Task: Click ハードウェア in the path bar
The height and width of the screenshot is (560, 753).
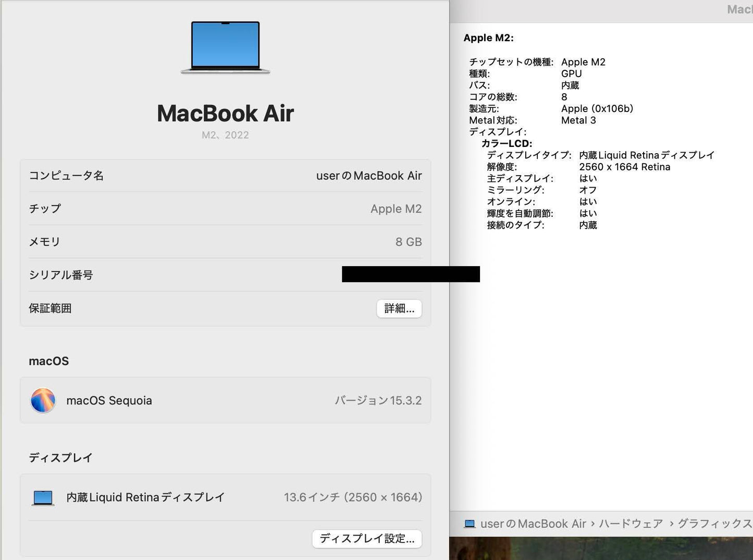Action: point(631,524)
